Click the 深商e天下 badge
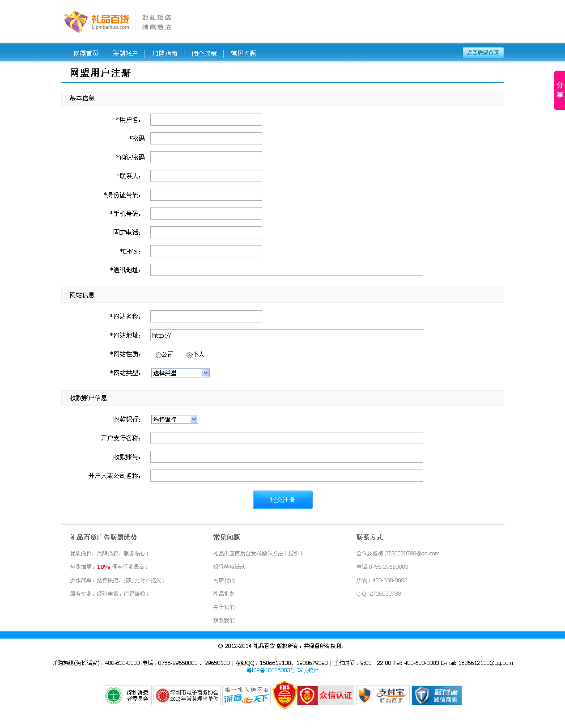 click(246, 695)
